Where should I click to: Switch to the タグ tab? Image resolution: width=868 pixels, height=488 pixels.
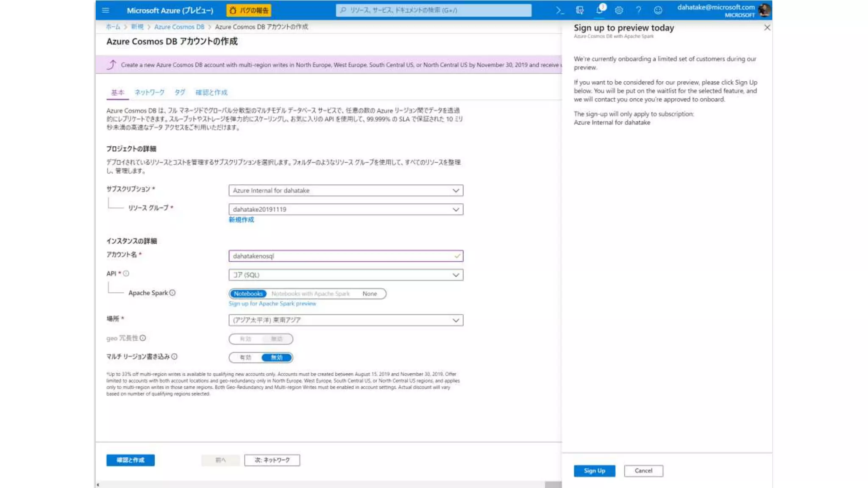point(180,92)
